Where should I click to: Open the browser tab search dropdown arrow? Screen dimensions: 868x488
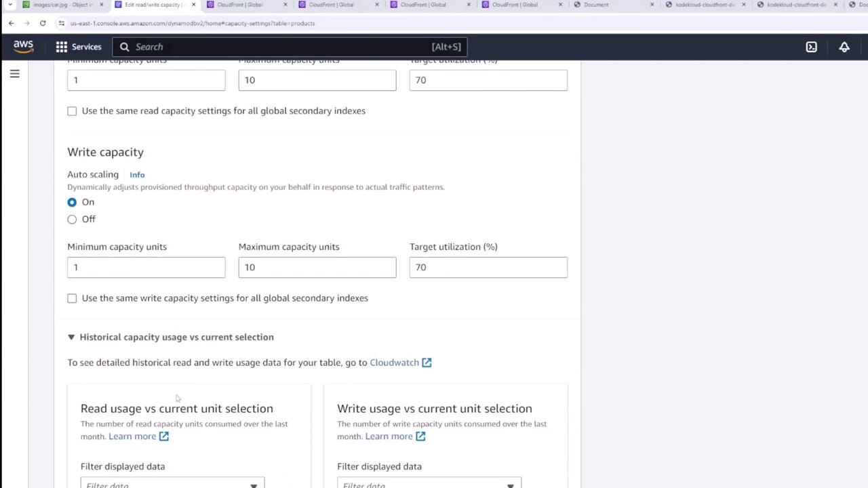click(10, 5)
